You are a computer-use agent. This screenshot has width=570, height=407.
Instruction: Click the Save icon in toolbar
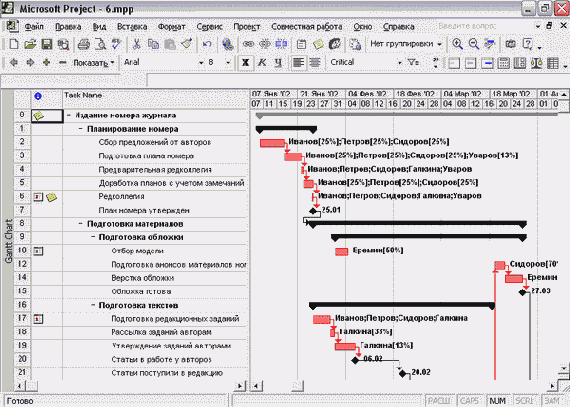47,44
